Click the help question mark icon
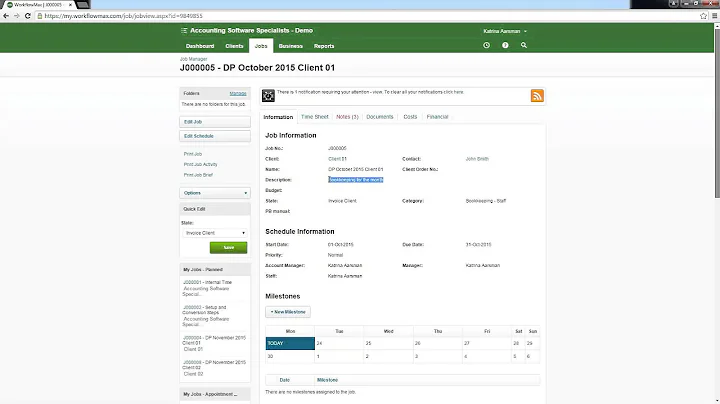The image size is (720, 404). 505,45
